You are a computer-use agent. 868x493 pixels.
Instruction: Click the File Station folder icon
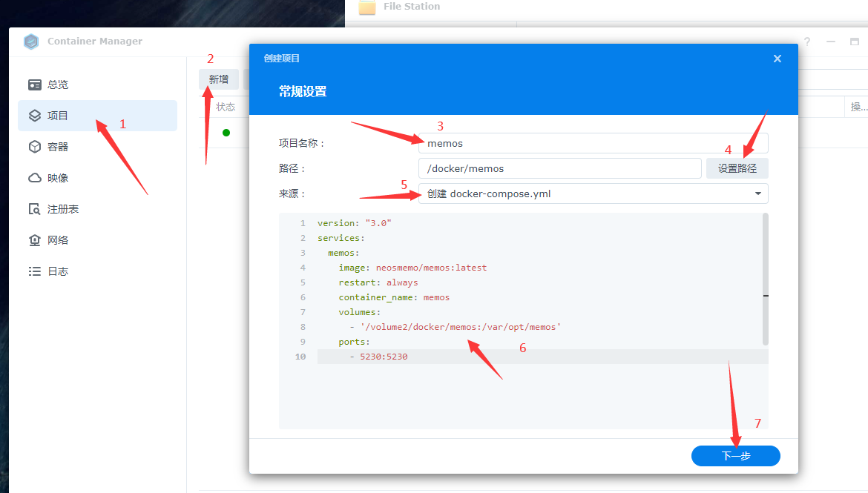pos(367,7)
